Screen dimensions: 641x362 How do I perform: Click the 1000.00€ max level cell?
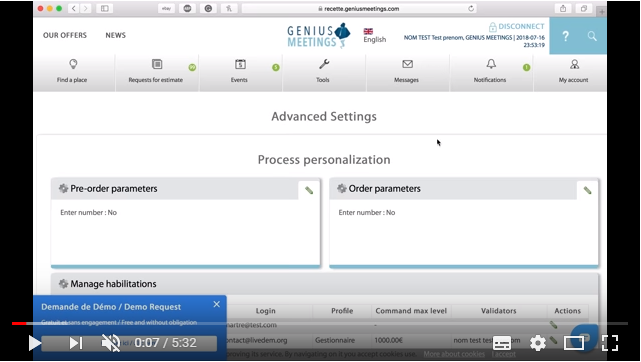[x=388, y=340]
